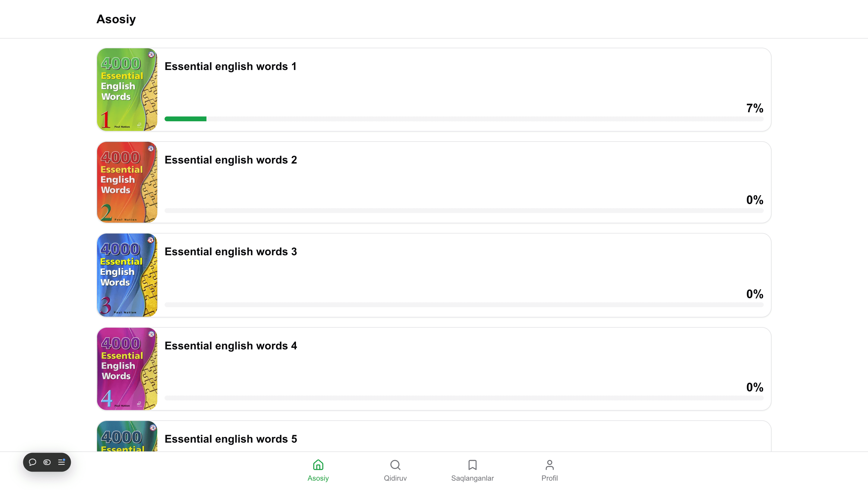Toggle the switch icon in floating widget

pyautogui.click(x=47, y=462)
